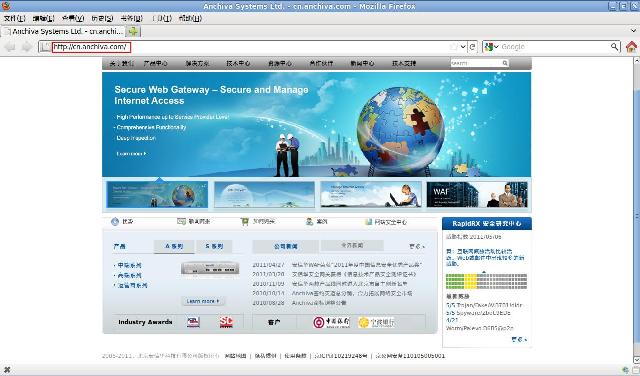The image size is (640, 376).
Task: Click the browser back arrow button
Action: [10, 47]
